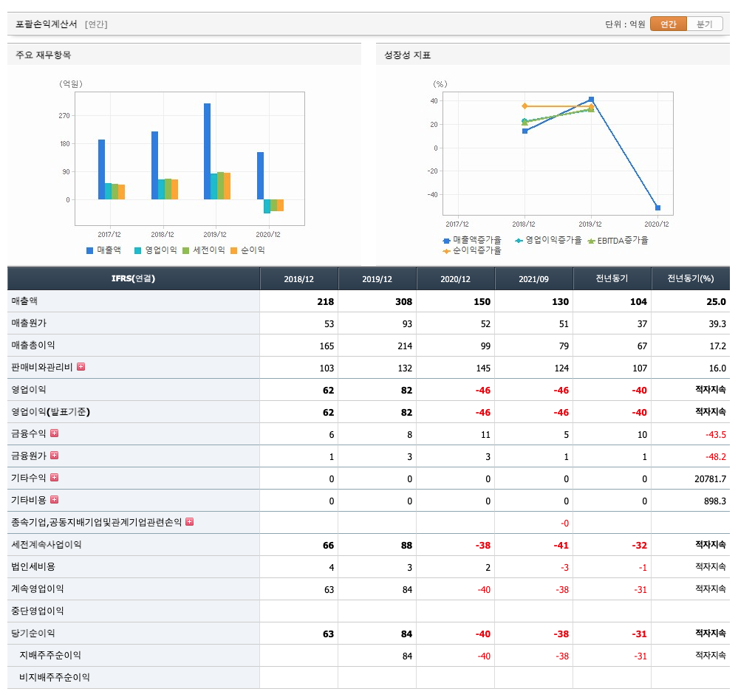738x700 pixels.
Task: Click the 포괄손익계산서 section title
Action: 46,24
